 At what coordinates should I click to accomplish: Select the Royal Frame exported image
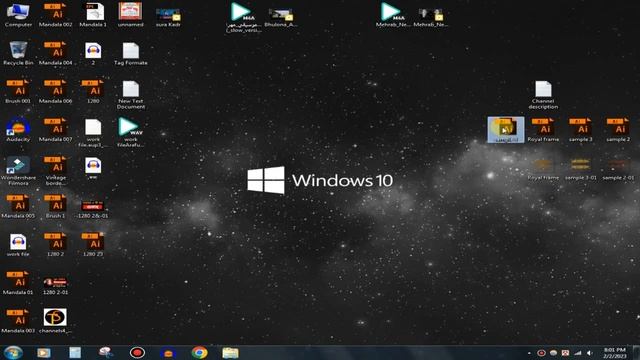coord(543,169)
